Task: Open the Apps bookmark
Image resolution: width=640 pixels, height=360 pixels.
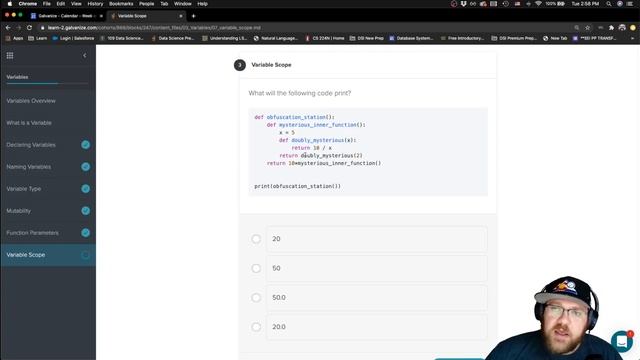Action: 14,38
